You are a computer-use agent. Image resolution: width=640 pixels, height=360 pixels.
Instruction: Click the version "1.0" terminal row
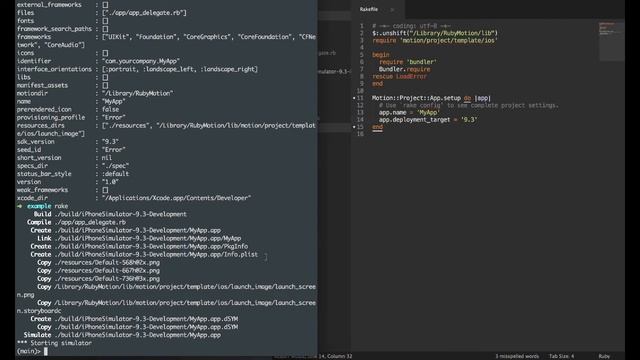click(68, 182)
